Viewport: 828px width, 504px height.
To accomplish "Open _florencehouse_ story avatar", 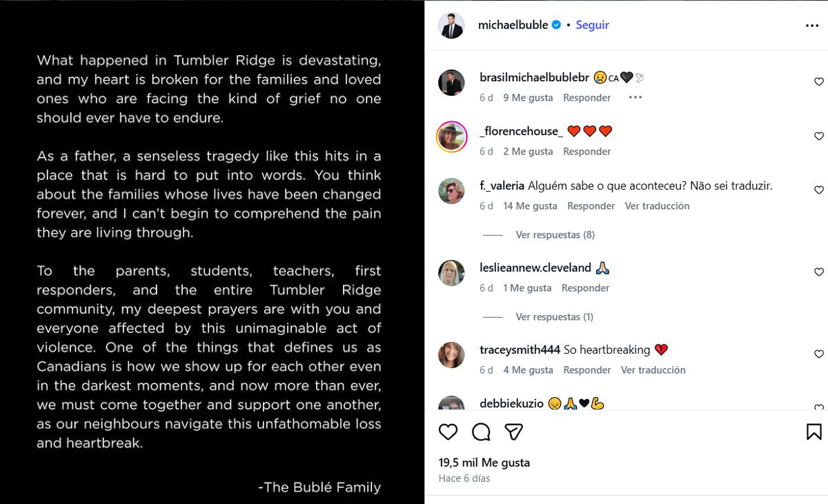I will (451, 137).
